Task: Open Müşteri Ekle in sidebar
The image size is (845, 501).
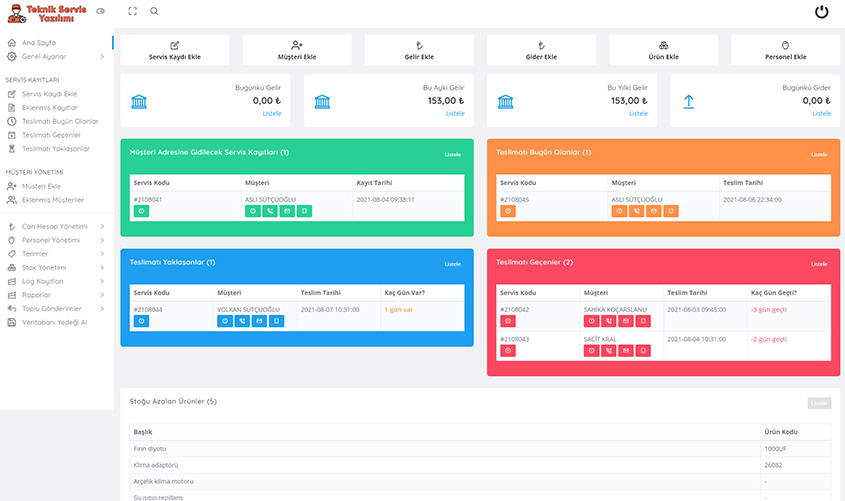Action: (41, 186)
